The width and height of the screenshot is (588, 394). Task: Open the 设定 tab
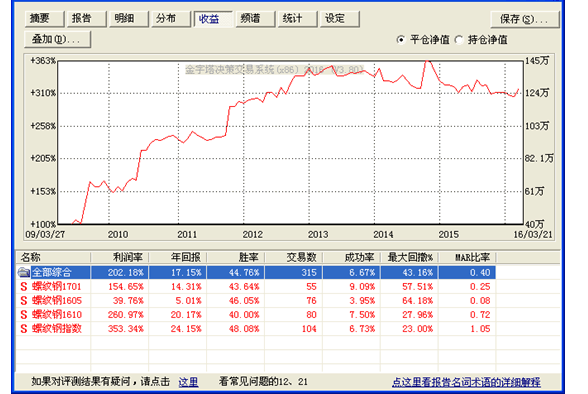tap(339, 19)
